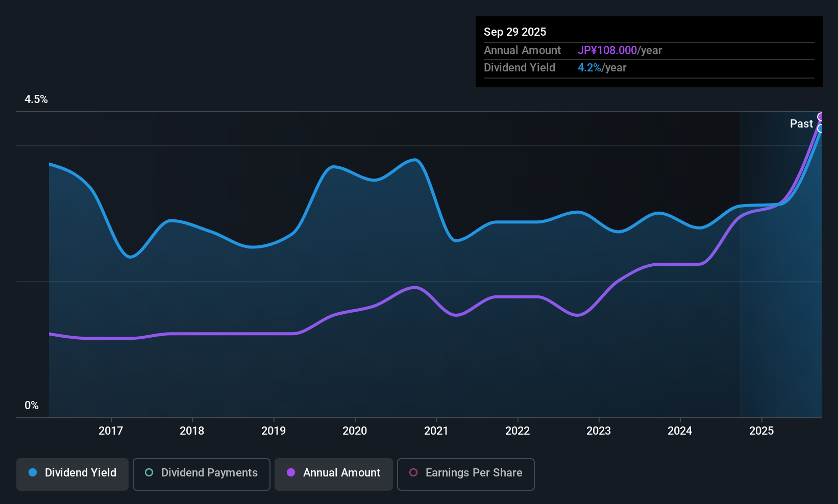Screen dimensions: 838x504
Task: Toggle the Dividend Yield series visibility
Action: pos(72,473)
